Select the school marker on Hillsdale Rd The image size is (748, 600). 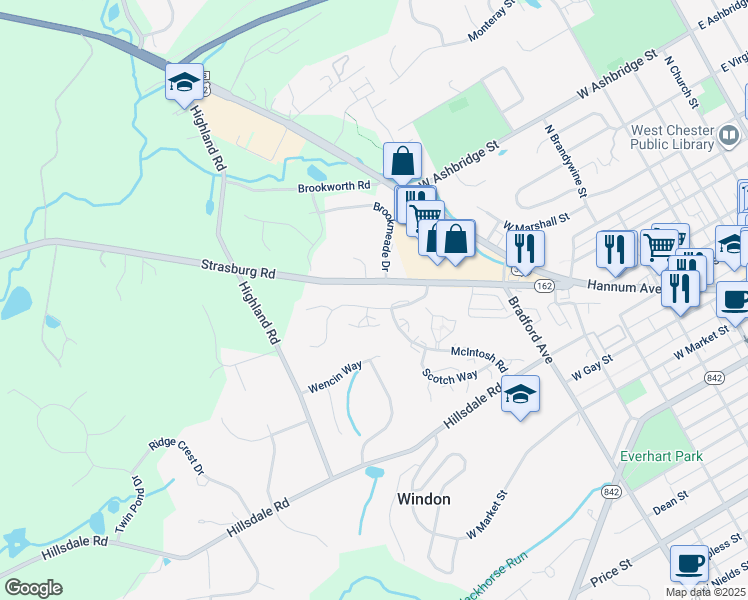(x=520, y=393)
